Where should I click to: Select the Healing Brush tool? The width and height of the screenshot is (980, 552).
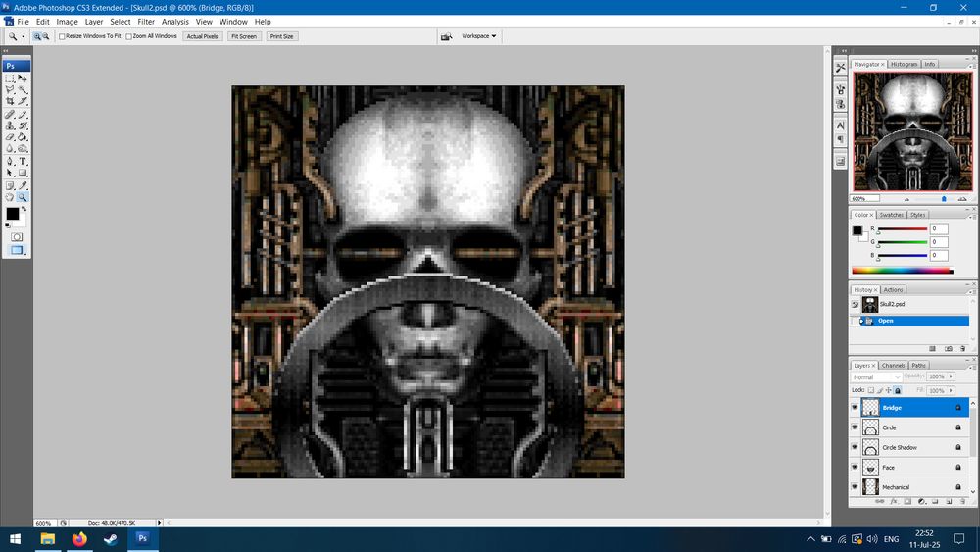point(10,115)
